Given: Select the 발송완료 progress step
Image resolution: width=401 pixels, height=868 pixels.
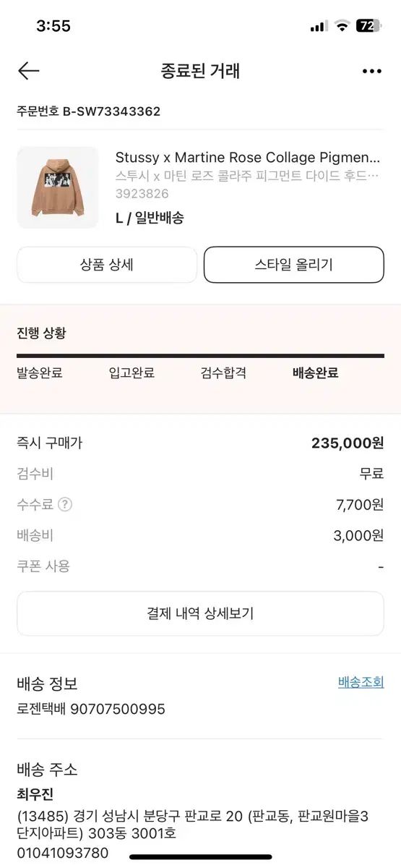Looking at the screenshot, I should (x=40, y=373).
